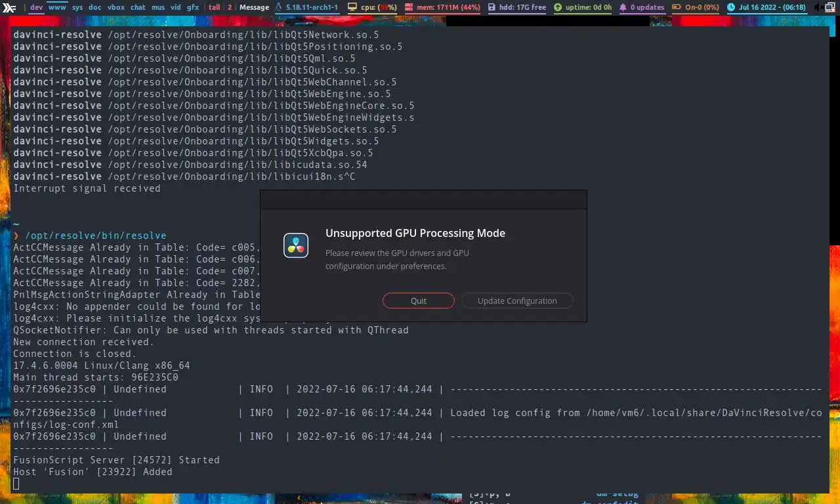Click the battery icon beside On-0
Image resolution: width=840 pixels, height=504 pixels.
pos(676,7)
